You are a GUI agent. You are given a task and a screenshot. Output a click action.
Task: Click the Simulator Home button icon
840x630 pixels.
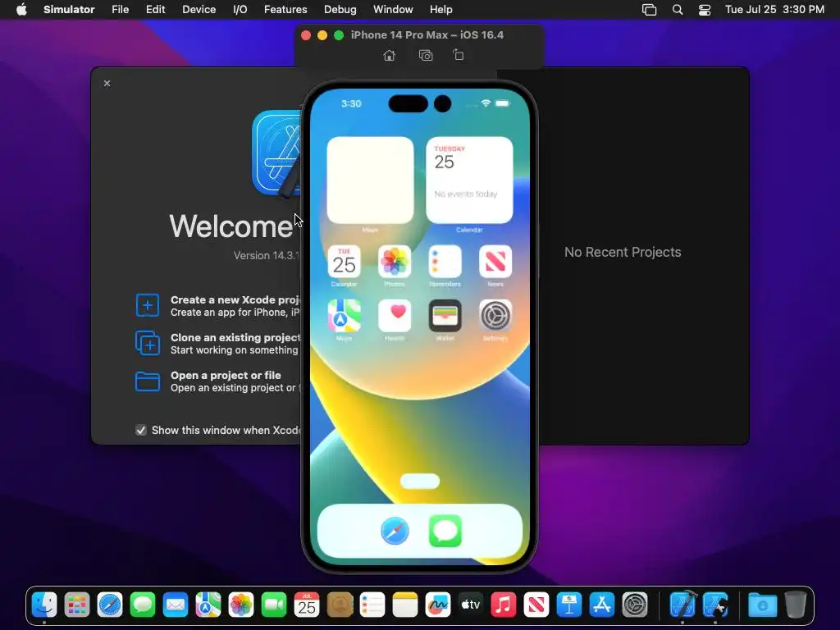pos(390,55)
